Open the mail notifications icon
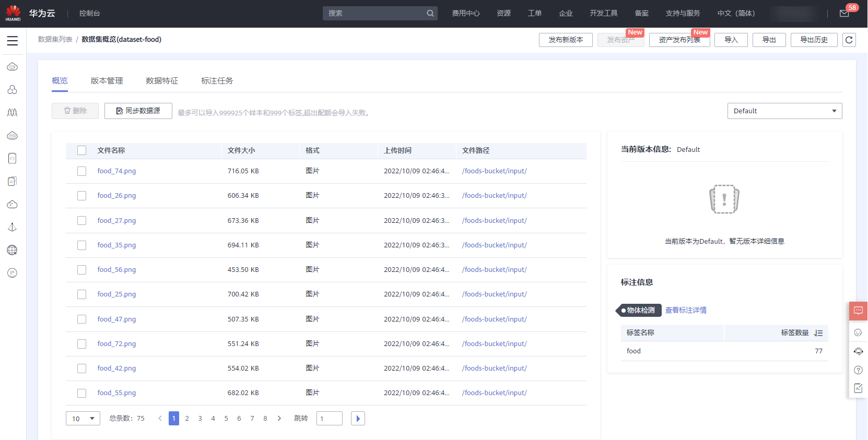The image size is (868, 440). [844, 14]
